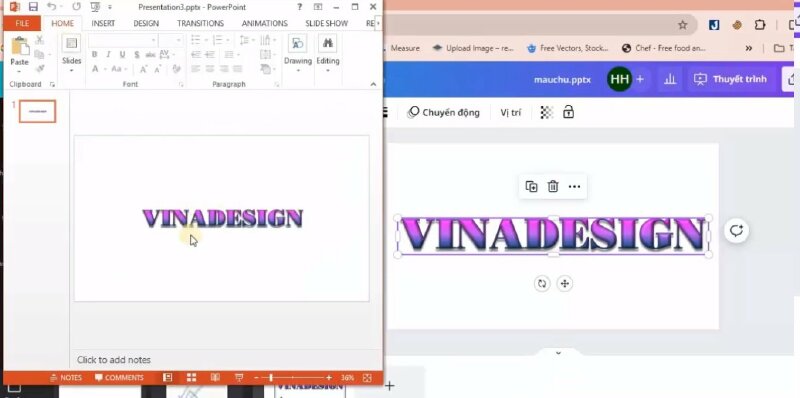800x398 pixels.
Task: Click the New Slides icon
Action: click(71, 44)
